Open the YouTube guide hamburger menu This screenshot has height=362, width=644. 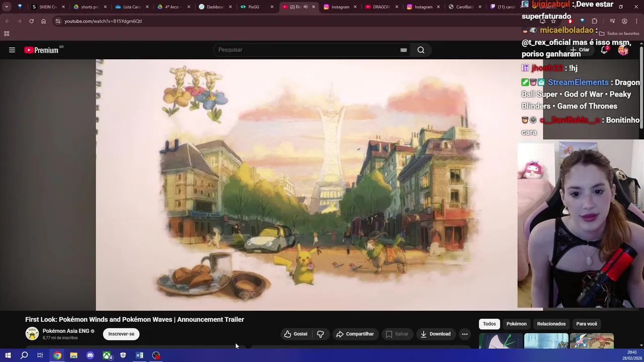point(12,50)
